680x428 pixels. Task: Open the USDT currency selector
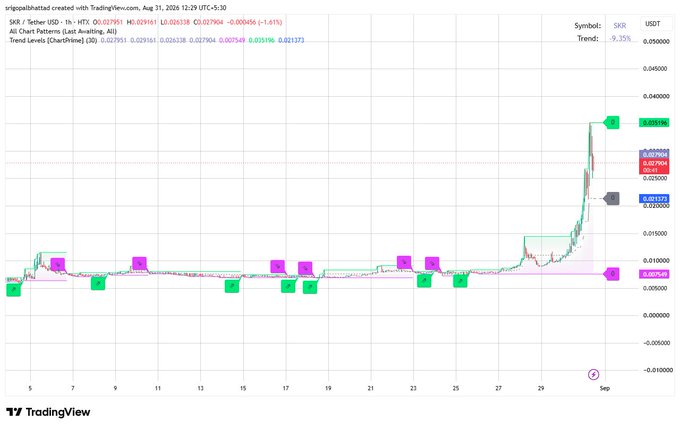click(655, 24)
